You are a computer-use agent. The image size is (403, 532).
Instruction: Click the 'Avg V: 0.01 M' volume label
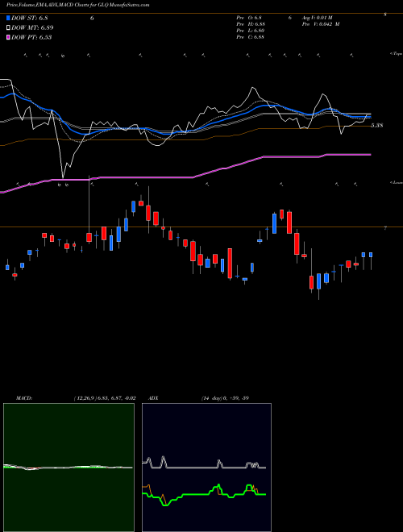point(318,18)
